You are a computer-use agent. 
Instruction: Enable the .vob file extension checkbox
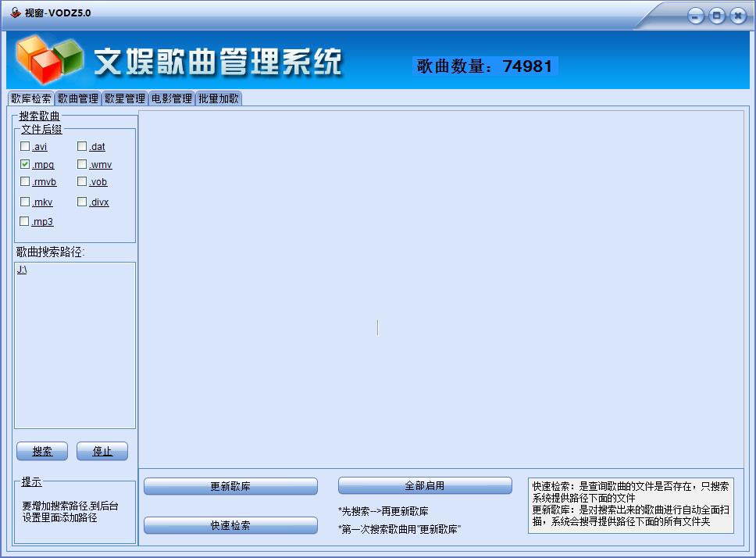(81, 182)
